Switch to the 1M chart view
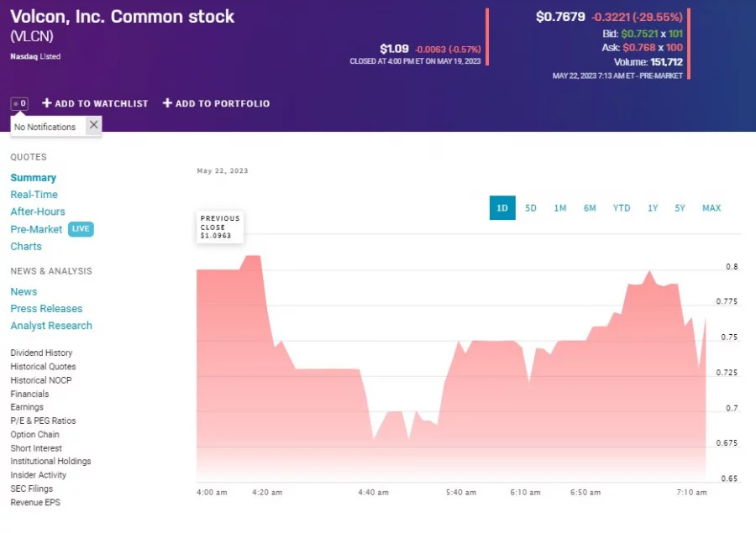Image resolution: width=756 pixels, height=533 pixels. [x=560, y=207]
